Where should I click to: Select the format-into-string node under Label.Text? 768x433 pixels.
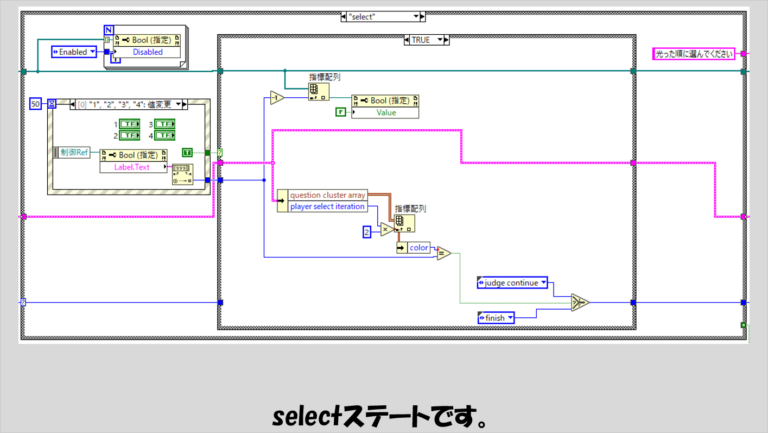point(183,174)
